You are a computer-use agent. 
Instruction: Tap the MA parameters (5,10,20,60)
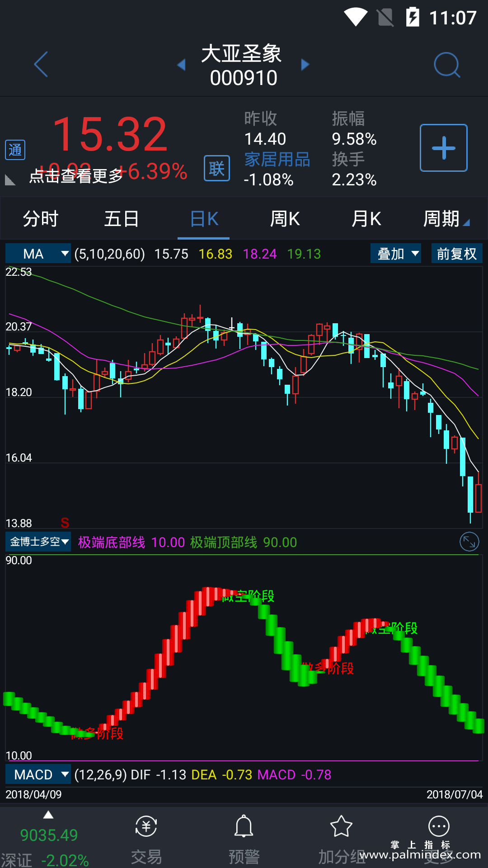tap(109, 254)
